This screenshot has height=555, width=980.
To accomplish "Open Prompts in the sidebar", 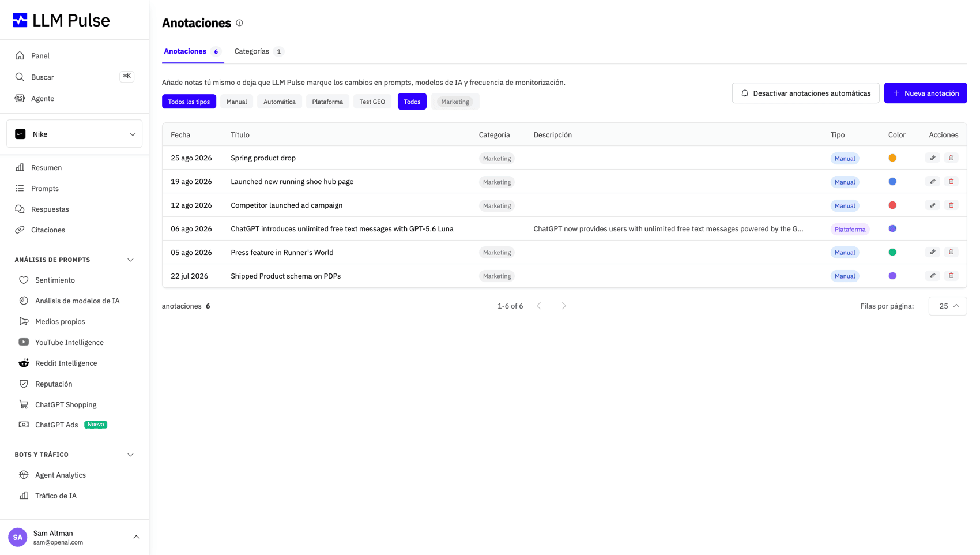I will [x=45, y=188].
